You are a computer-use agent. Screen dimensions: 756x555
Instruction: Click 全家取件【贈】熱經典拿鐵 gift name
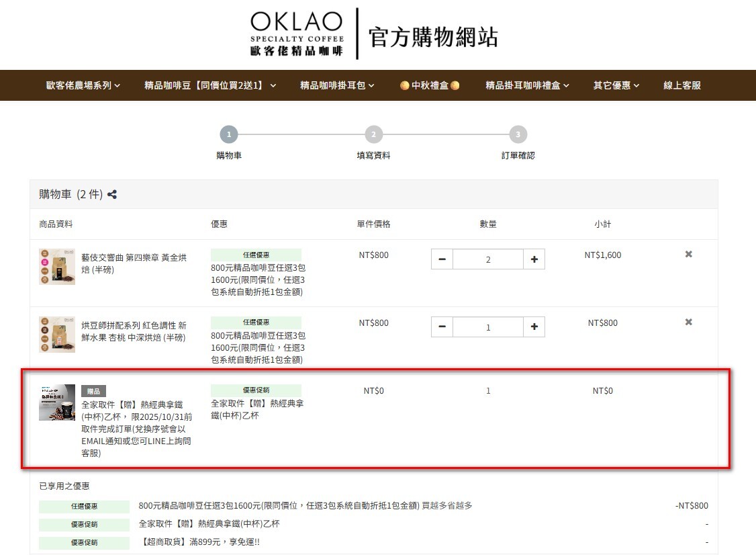pos(137,429)
